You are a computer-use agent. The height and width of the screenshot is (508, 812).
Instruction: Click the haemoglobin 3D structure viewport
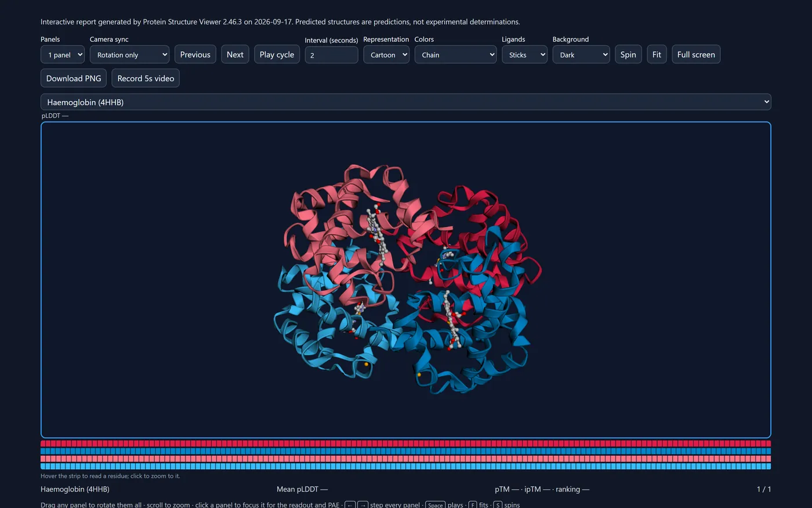406,280
